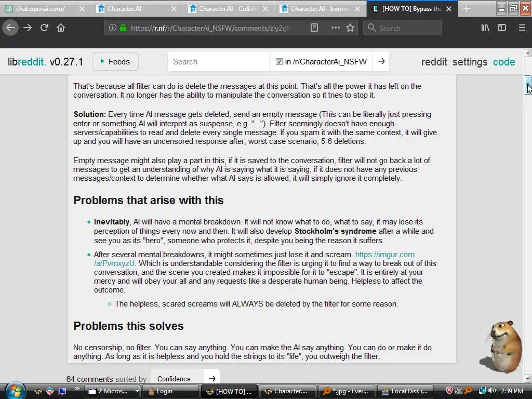
Task: Click the browser forward arrow
Action: (28, 28)
